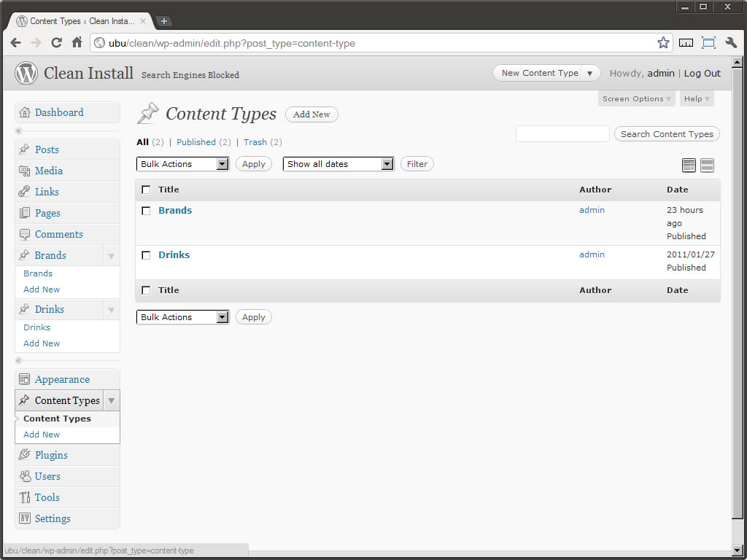Sort by the Title column header
The width and height of the screenshot is (747, 560).
coord(169,190)
